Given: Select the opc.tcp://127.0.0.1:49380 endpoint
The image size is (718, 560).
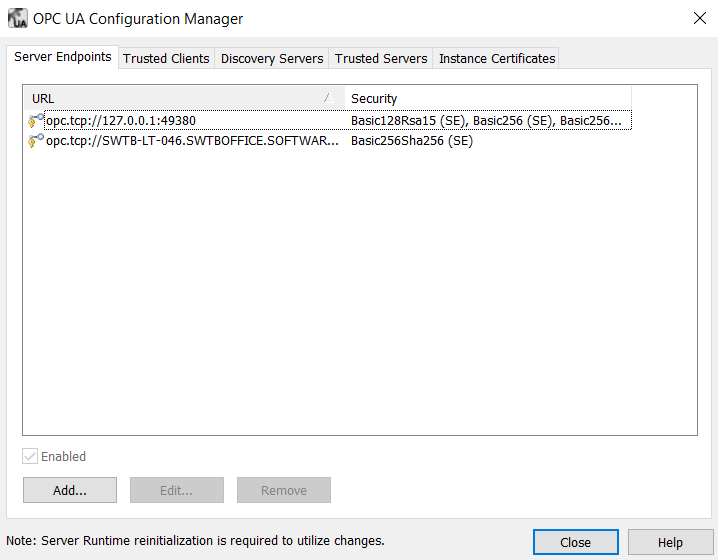Looking at the screenshot, I should click(121, 121).
